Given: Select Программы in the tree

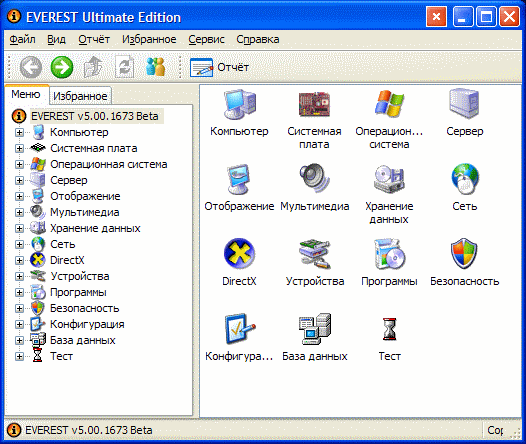Looking at the screenshot, I should click(78, 292).
